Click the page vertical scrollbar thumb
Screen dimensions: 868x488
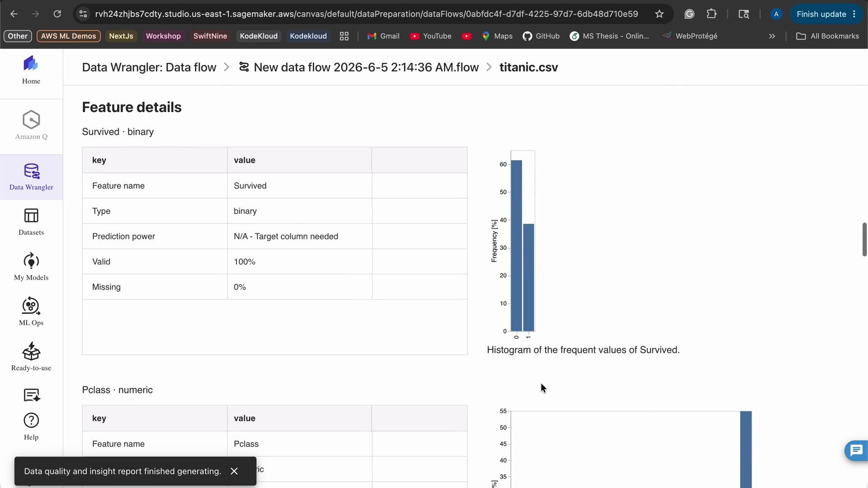coord(864,239)
